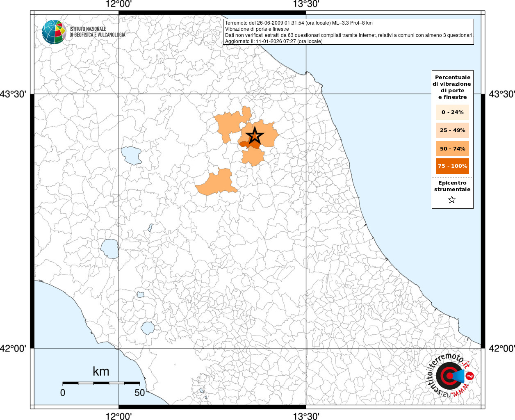Click the bottom 13°30' longitude label
This screenshot has height=420, width=515.
[306, 416]
